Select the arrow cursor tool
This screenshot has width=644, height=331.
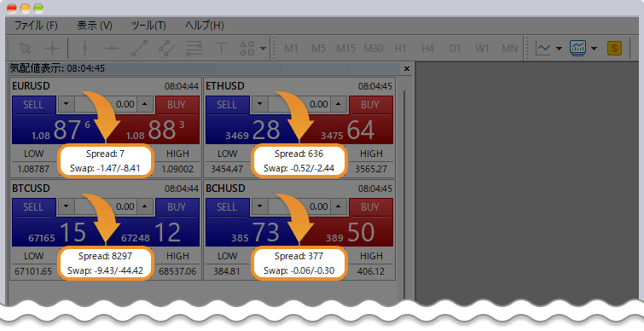pos(26,49)
